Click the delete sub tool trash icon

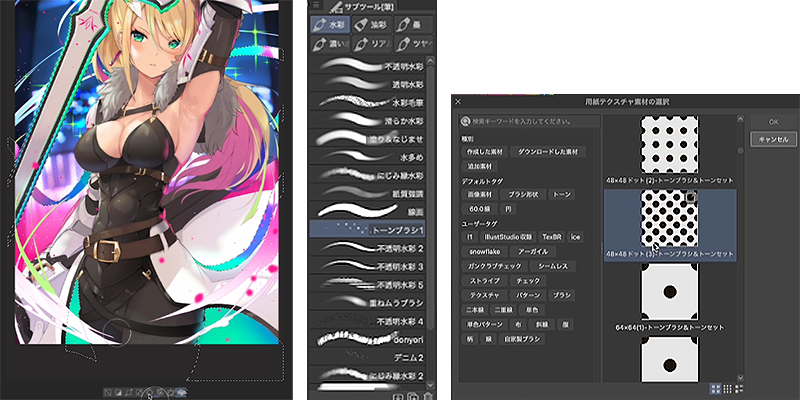[x=429, y=396]
